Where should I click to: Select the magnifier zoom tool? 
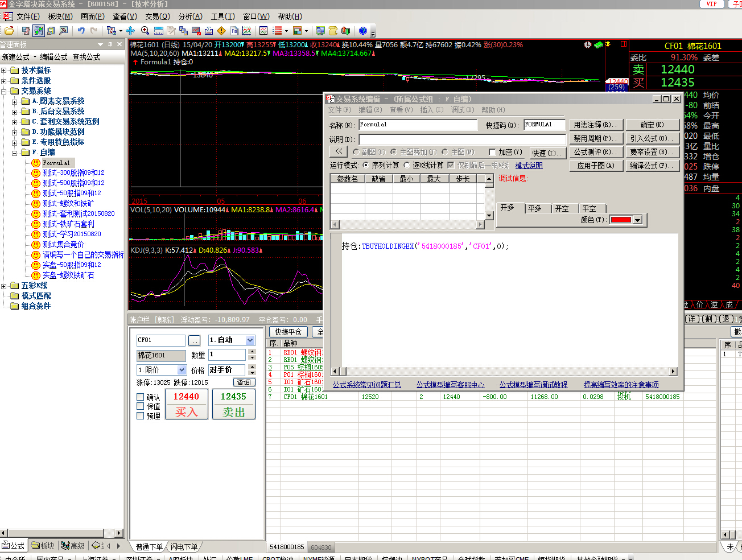click(x=145, y=31)
